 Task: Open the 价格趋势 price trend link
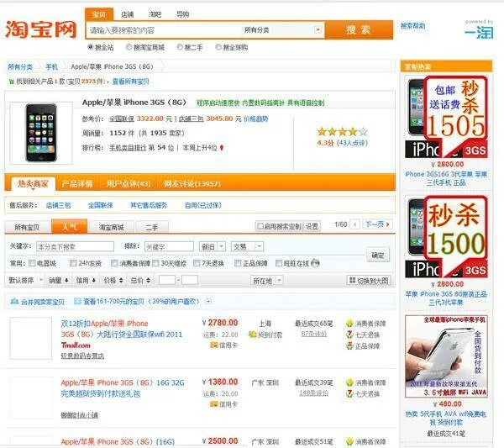point(256,119)
